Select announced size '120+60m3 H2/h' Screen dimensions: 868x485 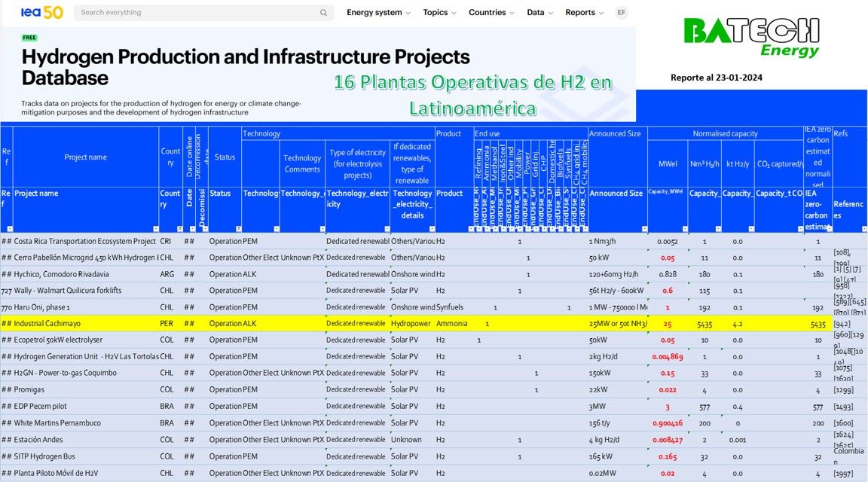pos(618,274)
